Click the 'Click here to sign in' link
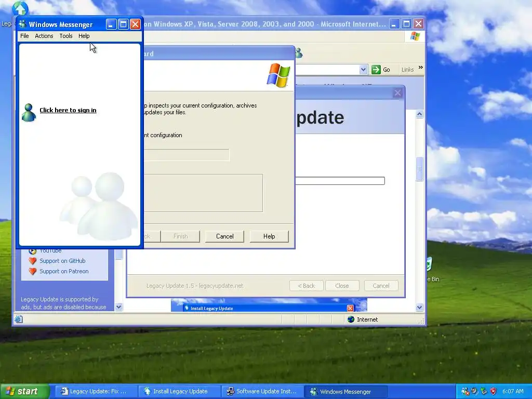Image resolution: width=532 pixels, height=399 pixels. tap(68, 110)
